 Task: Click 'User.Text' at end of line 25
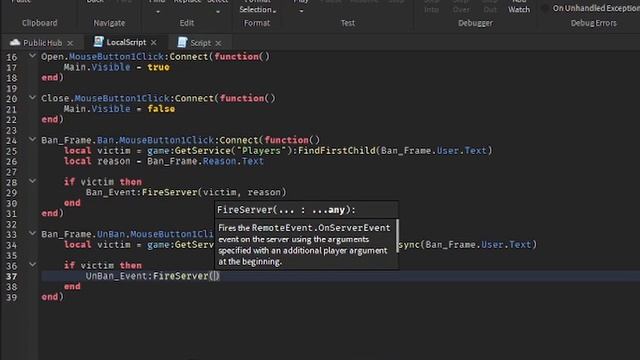(462, 151)
